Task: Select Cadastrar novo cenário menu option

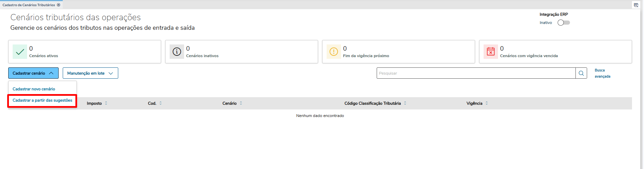Action: click(x=34, y=89)
